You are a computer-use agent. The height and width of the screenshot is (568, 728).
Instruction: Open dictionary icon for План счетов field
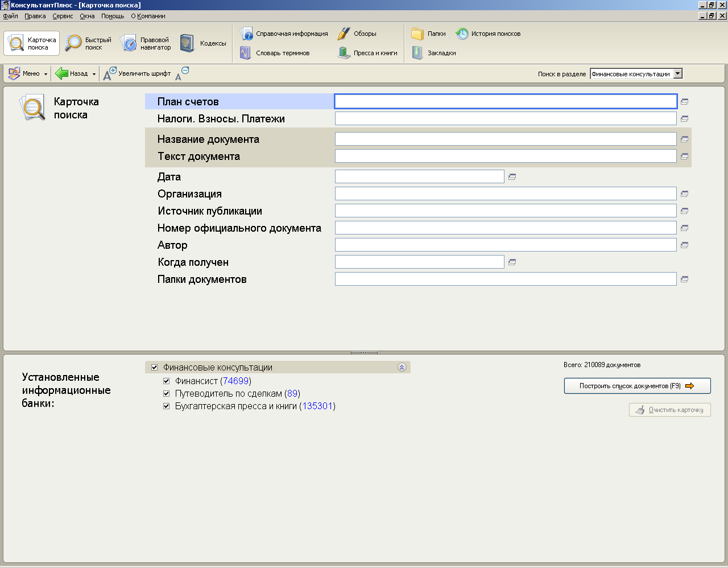[685, 102]
